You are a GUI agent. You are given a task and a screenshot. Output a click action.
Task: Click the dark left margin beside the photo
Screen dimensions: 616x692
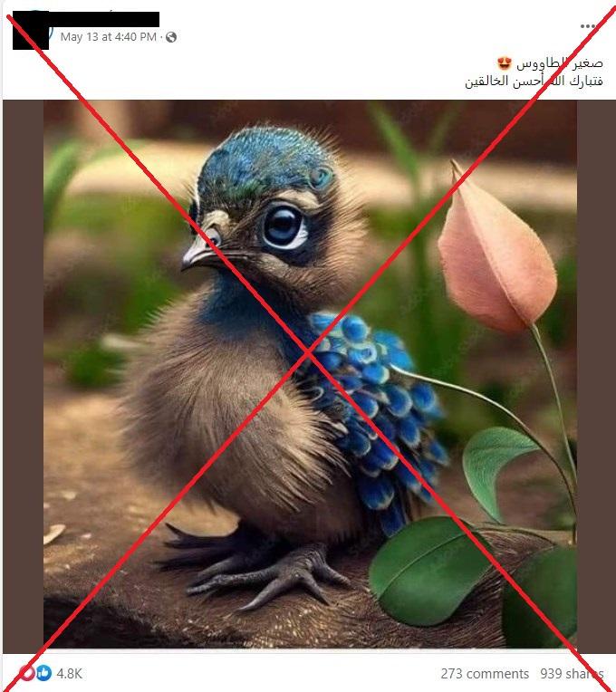click(x=23, y=374)
